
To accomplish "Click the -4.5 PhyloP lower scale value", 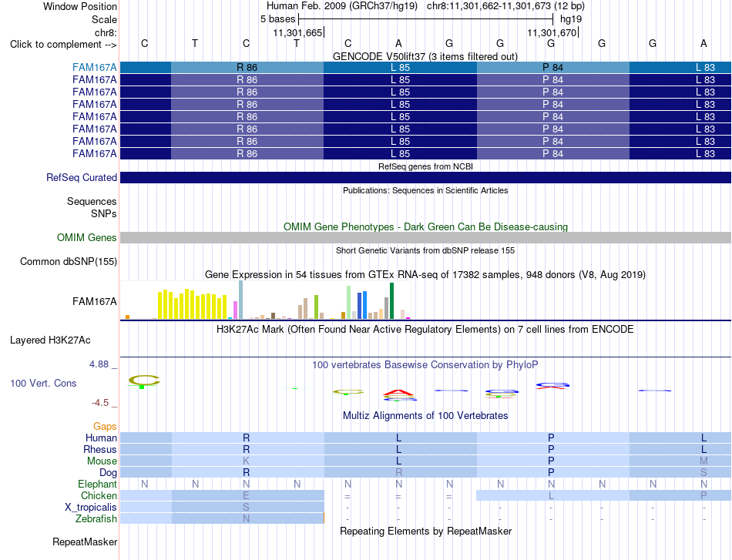I will 100,402.
